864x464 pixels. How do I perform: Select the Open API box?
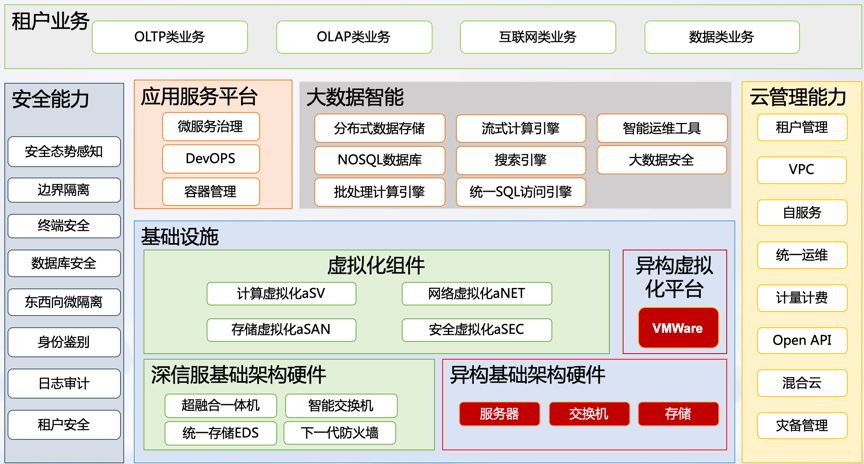click(801, 340)
